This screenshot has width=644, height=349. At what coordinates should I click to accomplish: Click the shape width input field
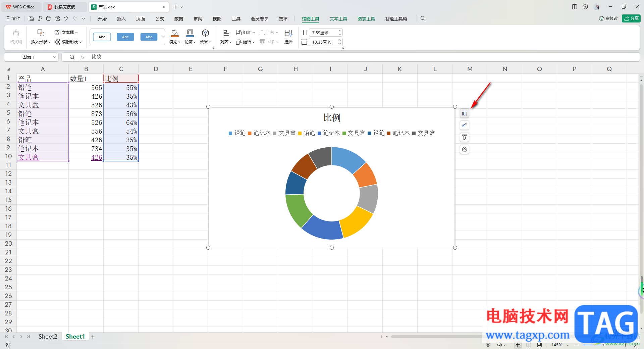coord(323,42)
